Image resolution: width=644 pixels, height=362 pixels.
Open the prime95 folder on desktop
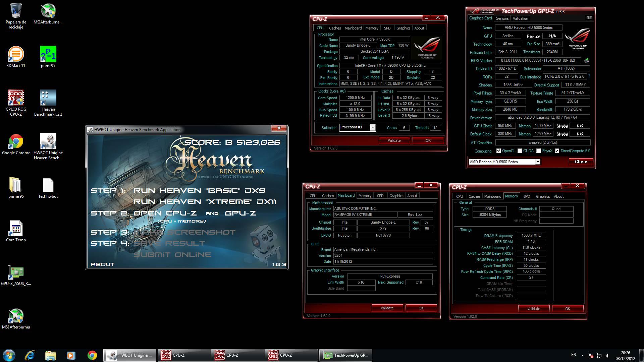point(16,188)
